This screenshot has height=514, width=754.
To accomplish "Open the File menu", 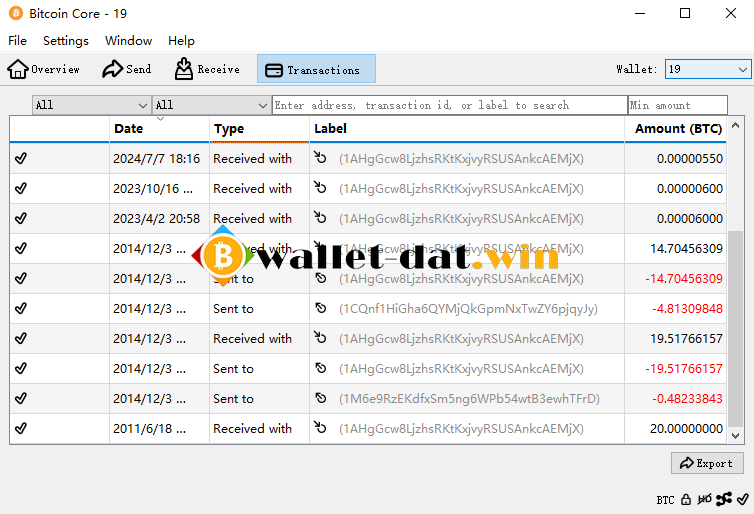I will [17, 41].
